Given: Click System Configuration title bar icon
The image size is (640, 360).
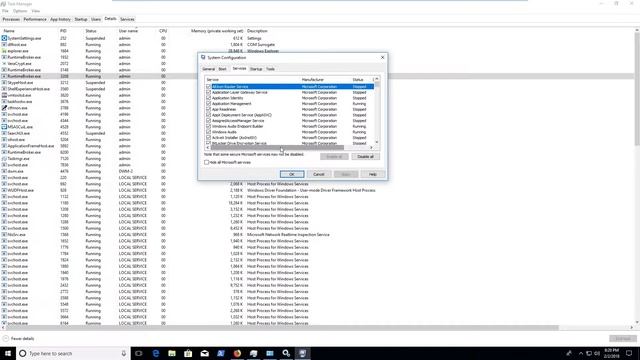Looking at the screenshot, I should (x=203, y=58).
